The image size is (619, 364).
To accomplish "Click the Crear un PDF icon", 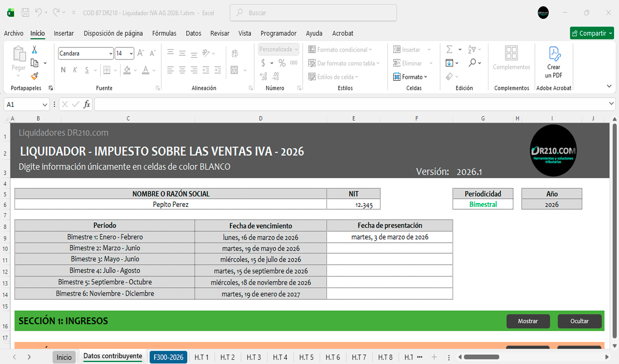I will point(554,63).
